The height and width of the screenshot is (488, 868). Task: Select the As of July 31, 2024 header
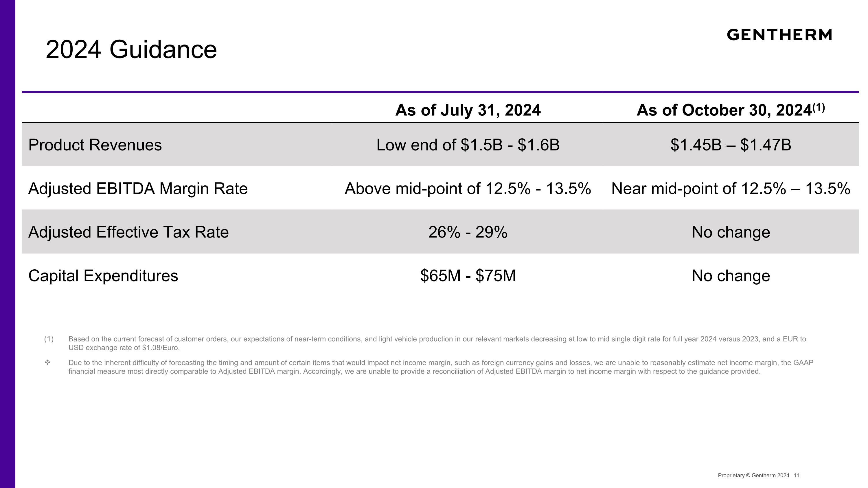[468, 110]
